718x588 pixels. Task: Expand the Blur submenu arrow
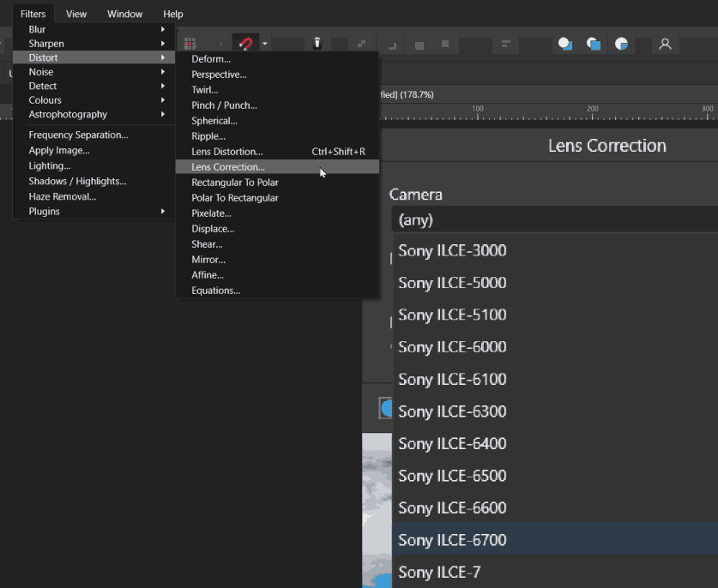click(162, 29)
